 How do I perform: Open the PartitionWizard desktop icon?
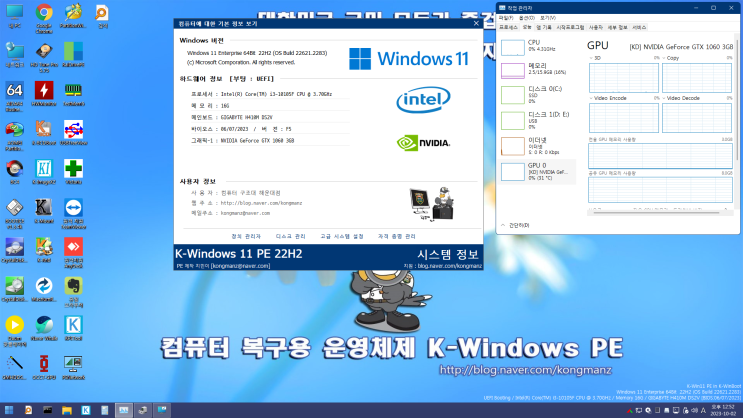(73, 16)
